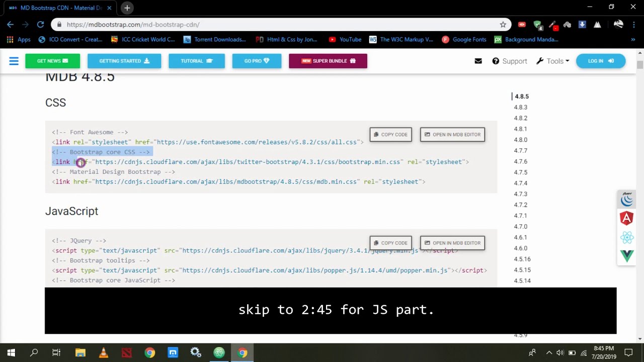
Task: Click the GET NEWS button
Action: pos(53,61)
